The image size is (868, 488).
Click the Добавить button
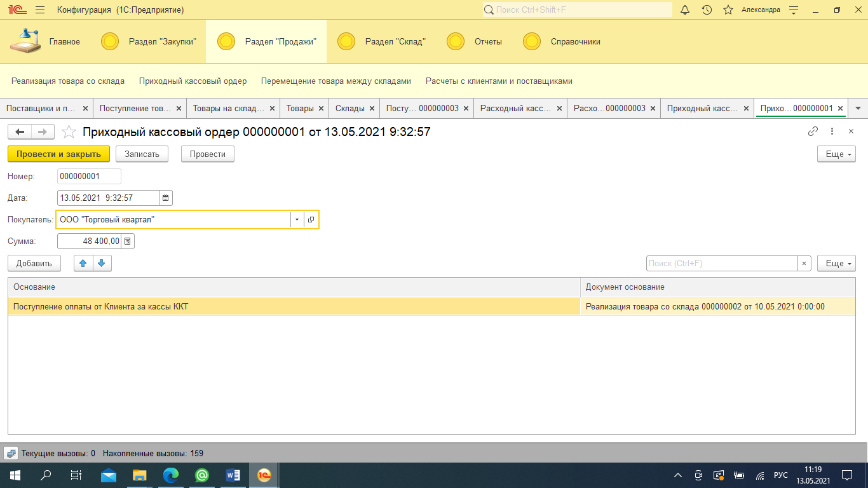[34, 263]
